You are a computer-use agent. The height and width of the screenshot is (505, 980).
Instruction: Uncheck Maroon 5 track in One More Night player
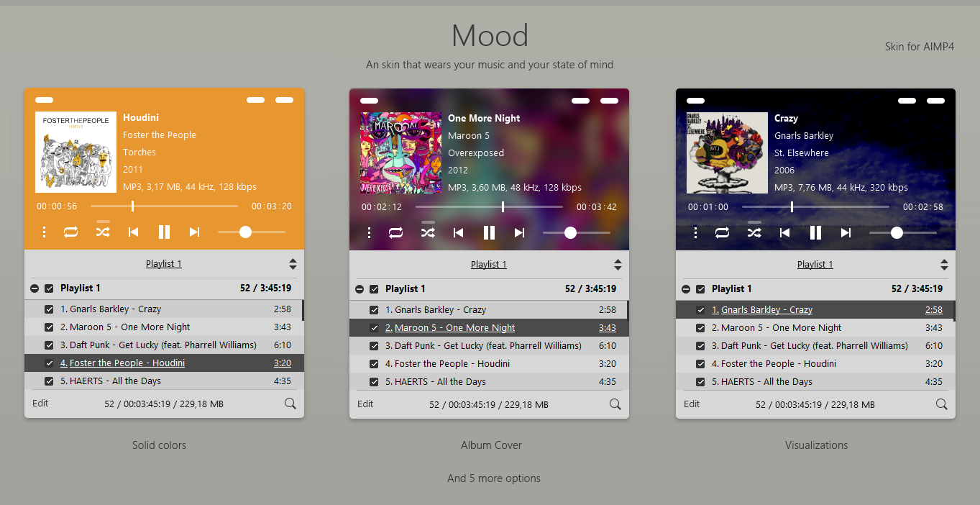click(374, 328)
